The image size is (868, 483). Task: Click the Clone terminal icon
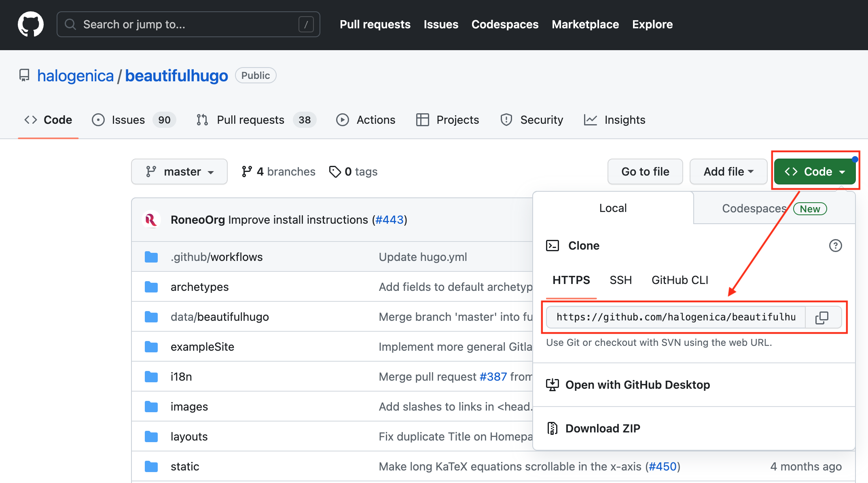(553, 246)
